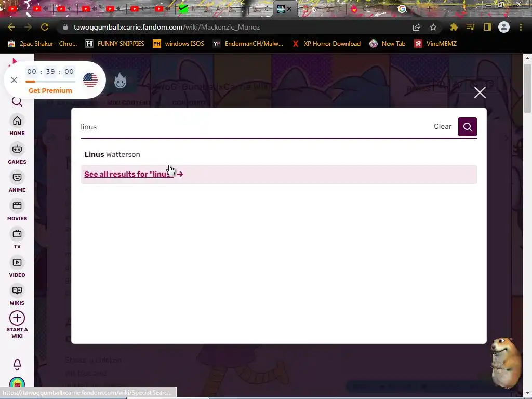Open the Chrome three-dot menu
This screenshot has height=399, width=532.
pyautogui.click(x=521, y=27)
